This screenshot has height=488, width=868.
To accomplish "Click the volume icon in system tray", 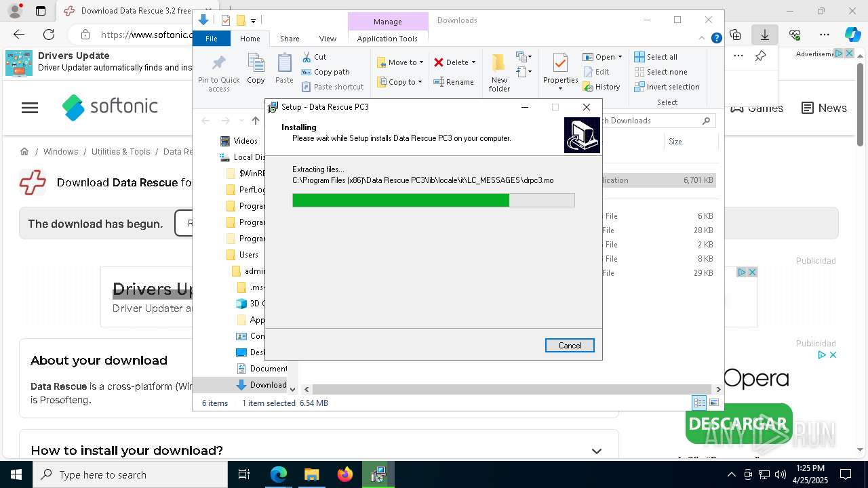I will coord(780,474).
